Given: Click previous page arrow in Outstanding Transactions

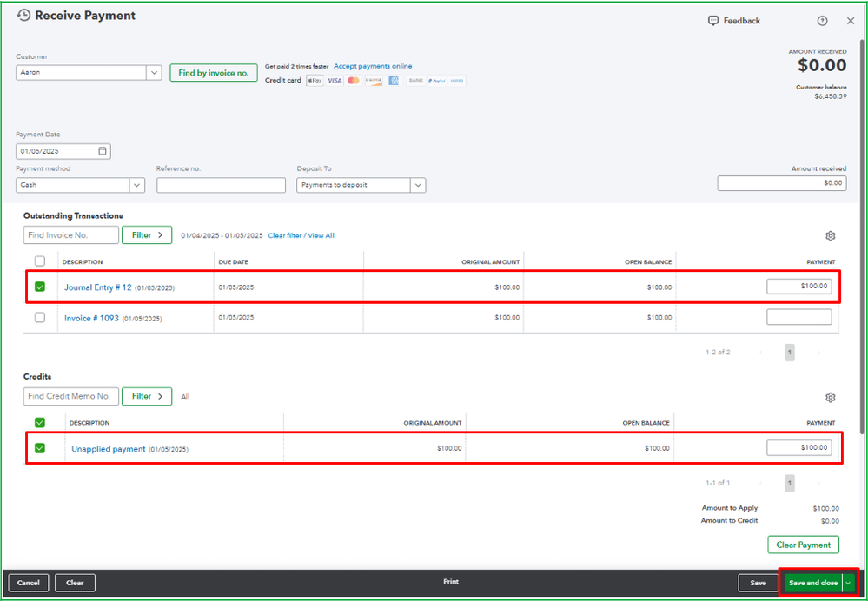Looking at the screenshot, I should click(760, 353).
